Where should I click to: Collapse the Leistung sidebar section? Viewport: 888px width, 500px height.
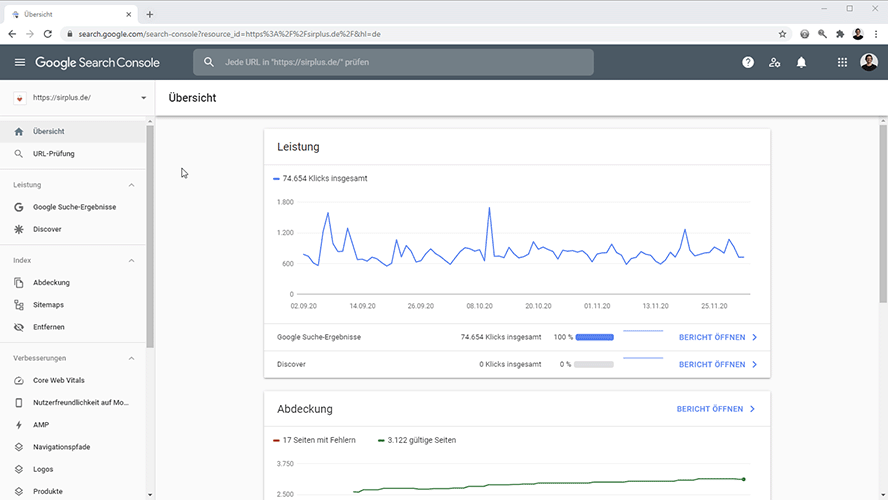point(131,185)
